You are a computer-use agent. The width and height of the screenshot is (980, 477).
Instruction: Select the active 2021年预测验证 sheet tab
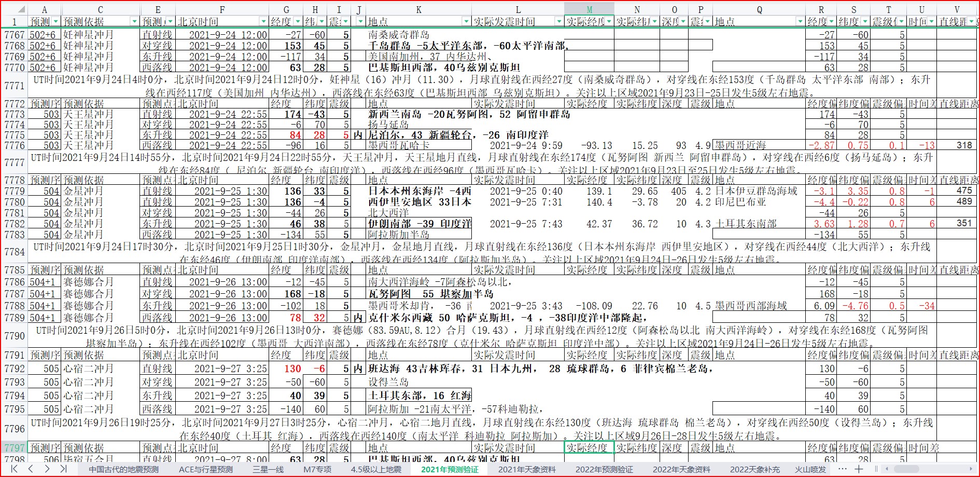pos(450,469)
